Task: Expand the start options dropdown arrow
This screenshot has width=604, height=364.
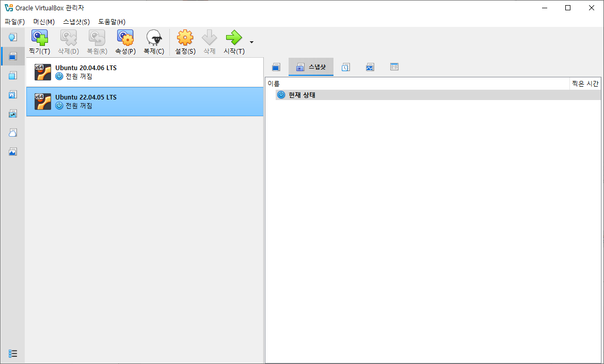Action: click(251, 42)
